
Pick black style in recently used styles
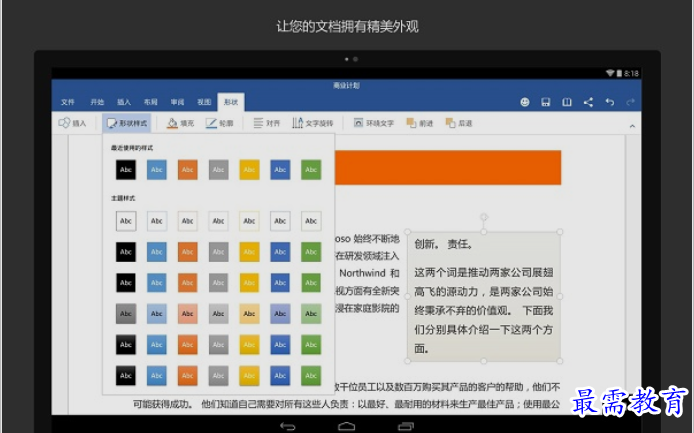[126, 170]
